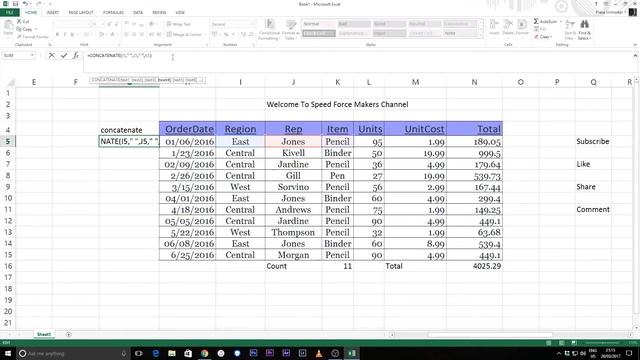Click the Region header link
This screenshot has width=640, height=360.
pos(240,129)
